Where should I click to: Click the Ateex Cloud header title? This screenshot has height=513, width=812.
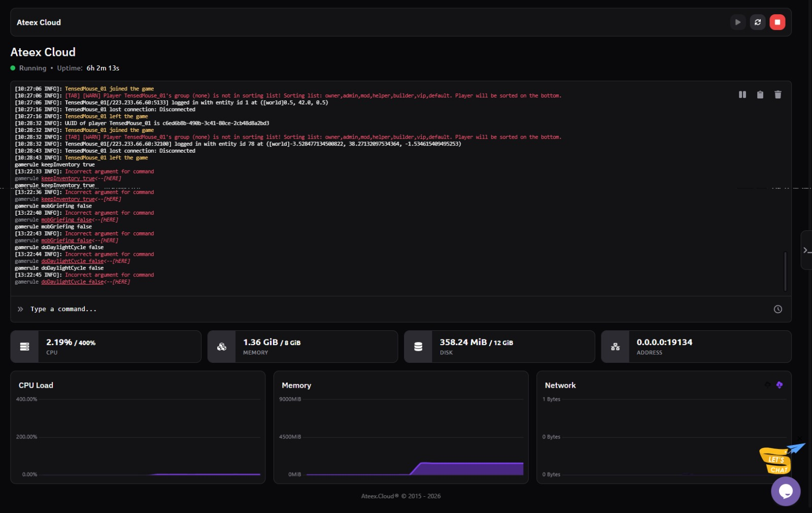(x=39, y=22)
